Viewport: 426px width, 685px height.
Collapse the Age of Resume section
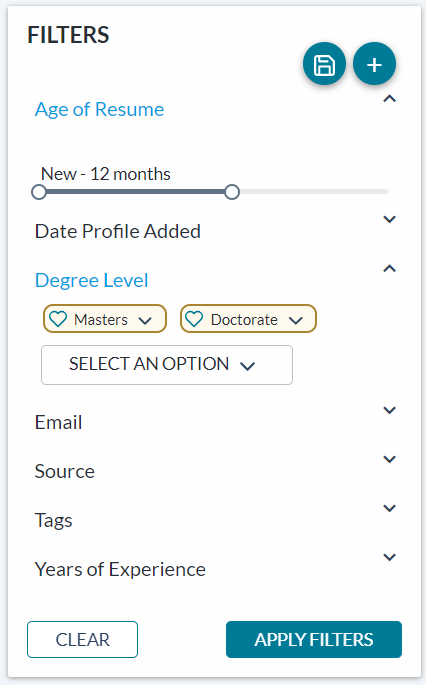tap(389, 99)
